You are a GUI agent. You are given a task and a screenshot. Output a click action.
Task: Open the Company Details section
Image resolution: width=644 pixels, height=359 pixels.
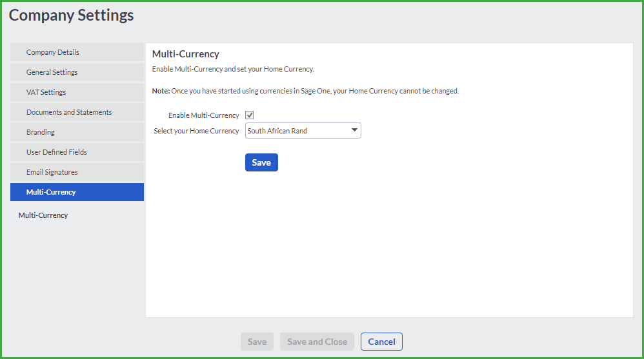(77, 52)
